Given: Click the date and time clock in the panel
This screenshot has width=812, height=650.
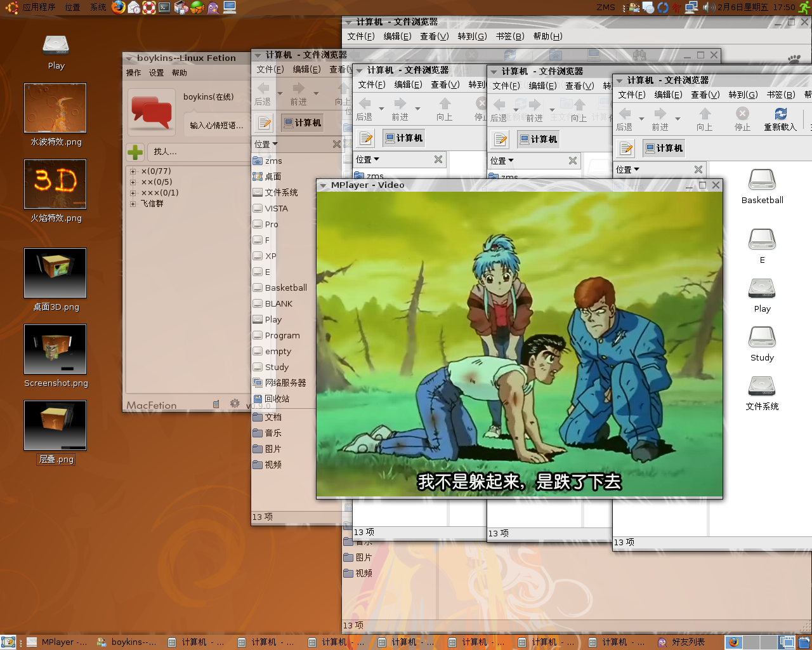Looking at the screenshot, I should [x=756, y=7].
